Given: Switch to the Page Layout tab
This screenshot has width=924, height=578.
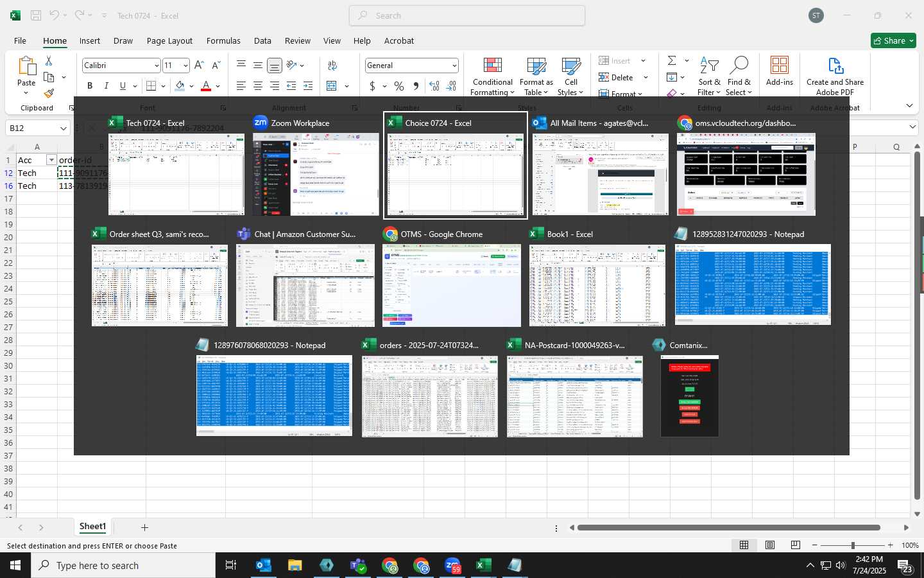Looking at the screenshot, I should (169, 40).
